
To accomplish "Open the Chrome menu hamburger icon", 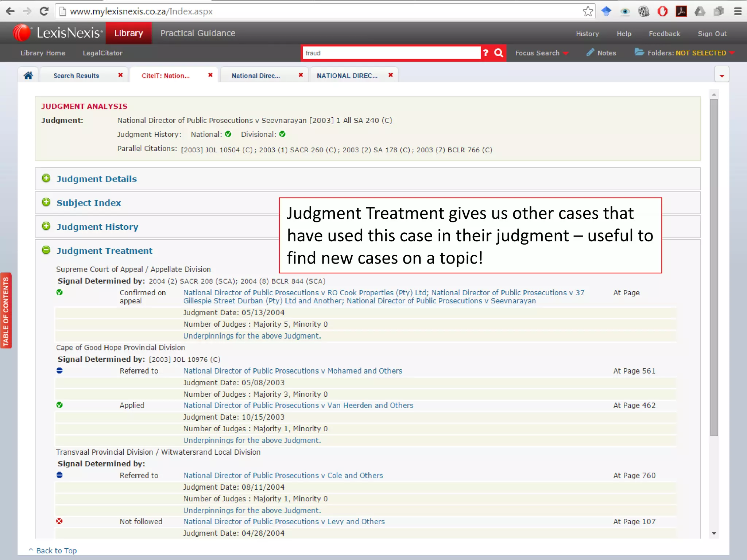I will [x=738, y=11].
